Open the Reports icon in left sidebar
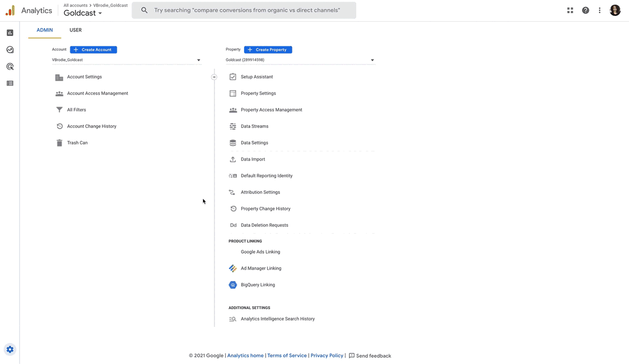The height and width of the screenshot is (364, 629). tap(10, 33)
